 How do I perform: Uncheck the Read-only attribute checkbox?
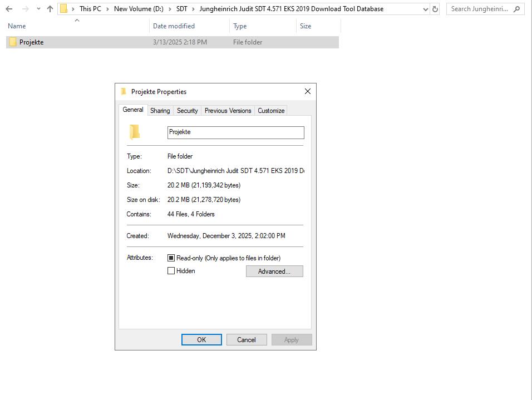171,258
